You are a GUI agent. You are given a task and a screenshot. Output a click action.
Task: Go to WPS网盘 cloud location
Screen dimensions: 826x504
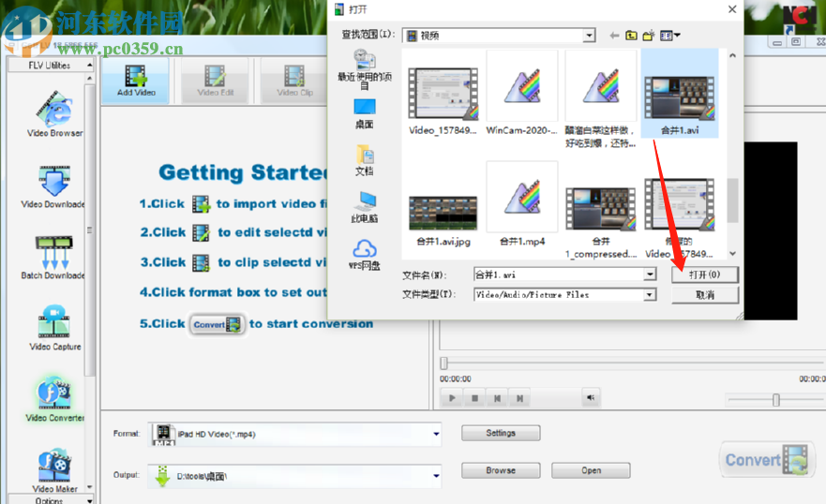[364, 254]
